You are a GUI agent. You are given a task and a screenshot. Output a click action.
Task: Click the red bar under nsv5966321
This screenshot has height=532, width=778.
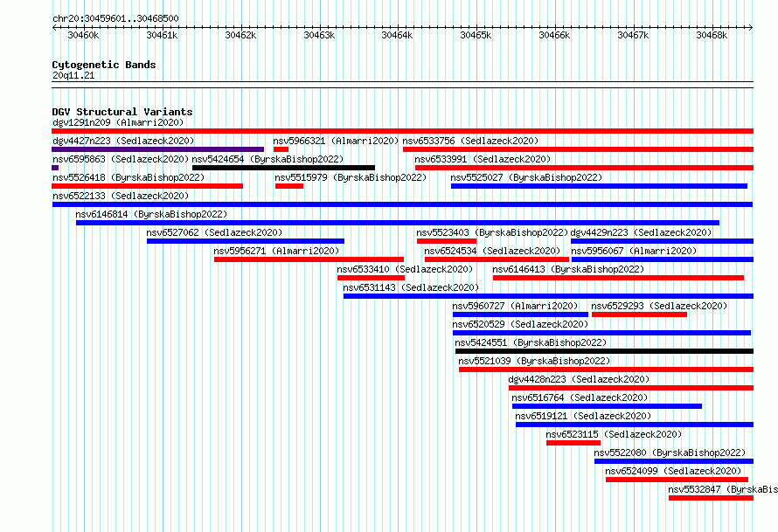[281, 149]
